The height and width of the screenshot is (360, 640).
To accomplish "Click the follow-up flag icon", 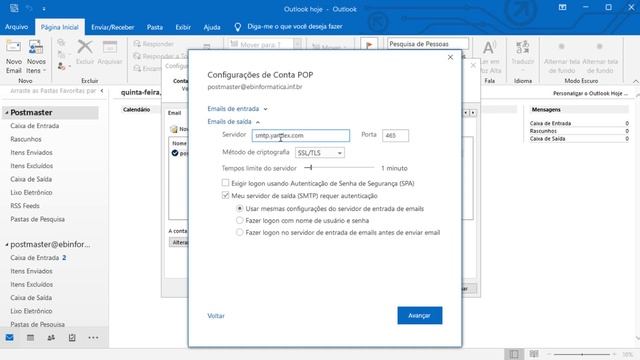I will point(369,45).
